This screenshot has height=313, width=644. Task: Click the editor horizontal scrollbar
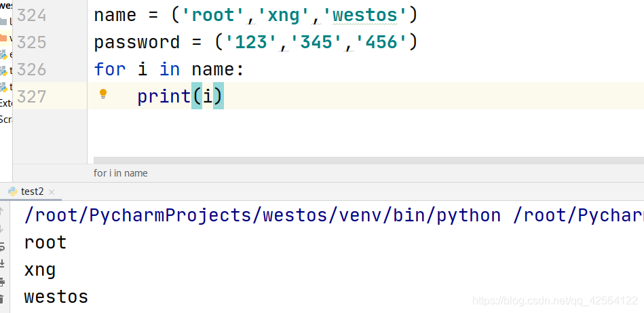click(x=368, y=160)
